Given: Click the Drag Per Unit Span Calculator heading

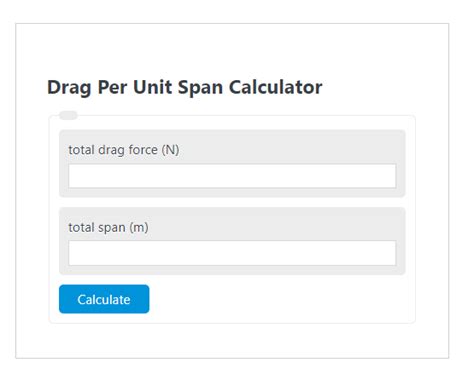Looking at the screenshot, I should pos(185,88).
